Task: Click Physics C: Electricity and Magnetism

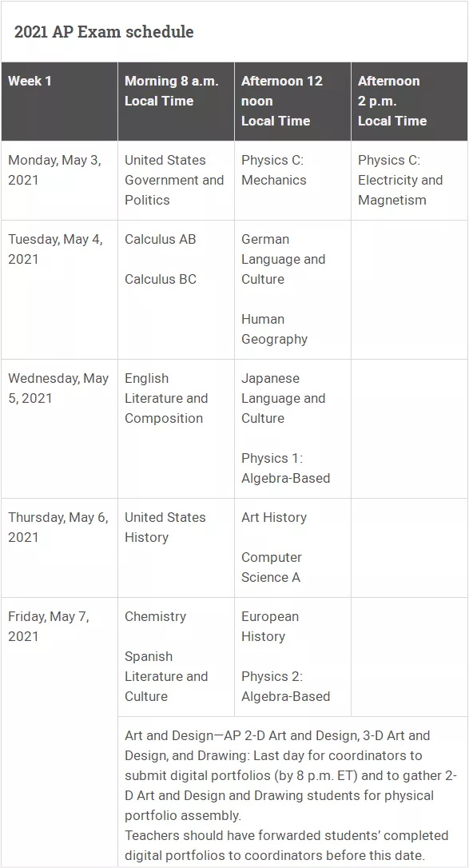Action: click(400, 180)
